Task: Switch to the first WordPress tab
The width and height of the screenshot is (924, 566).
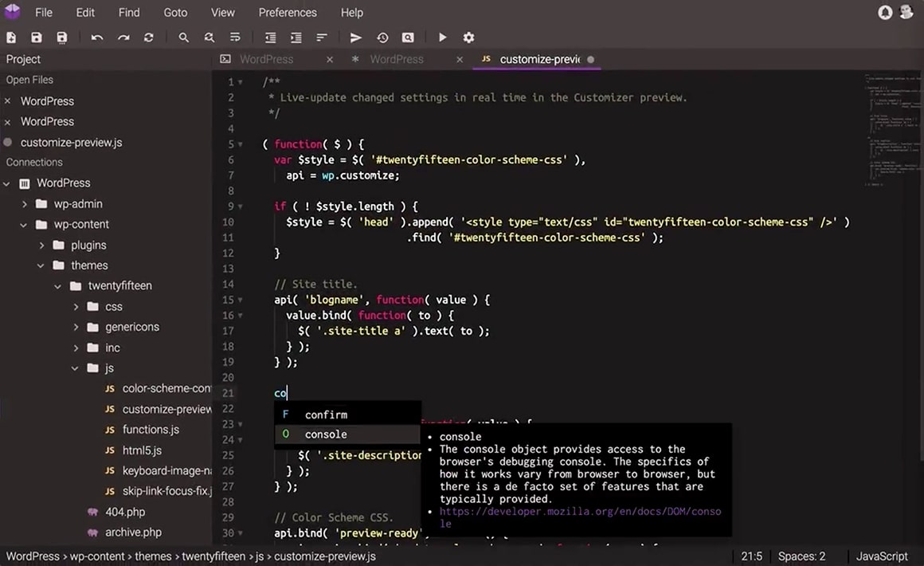Action: [x=267, y=59]
